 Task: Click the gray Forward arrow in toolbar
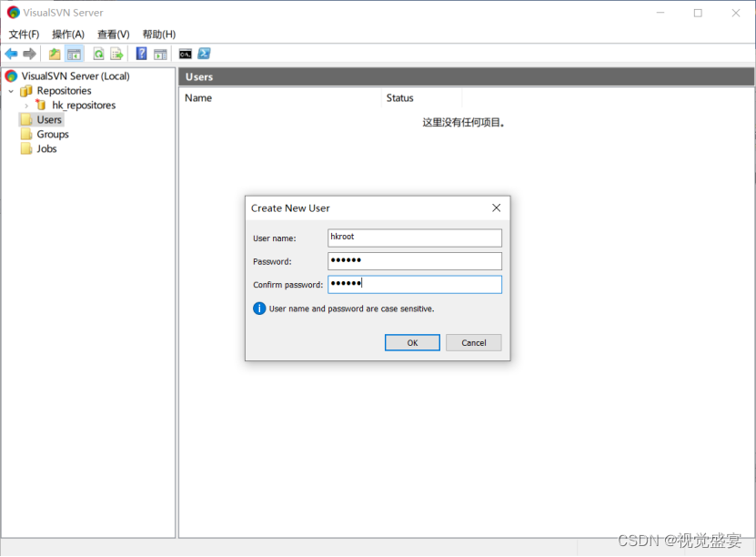click(29, 54)
